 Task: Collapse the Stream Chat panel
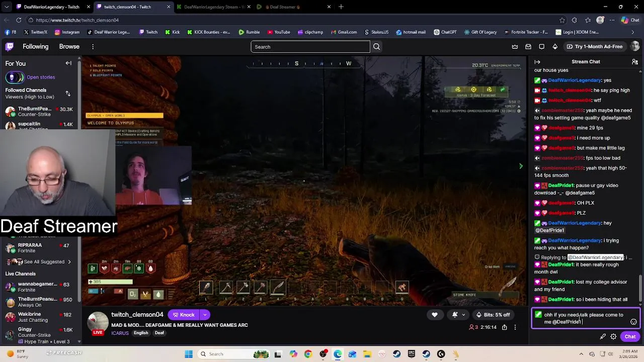pyautogui.click(x=537, y=62)
